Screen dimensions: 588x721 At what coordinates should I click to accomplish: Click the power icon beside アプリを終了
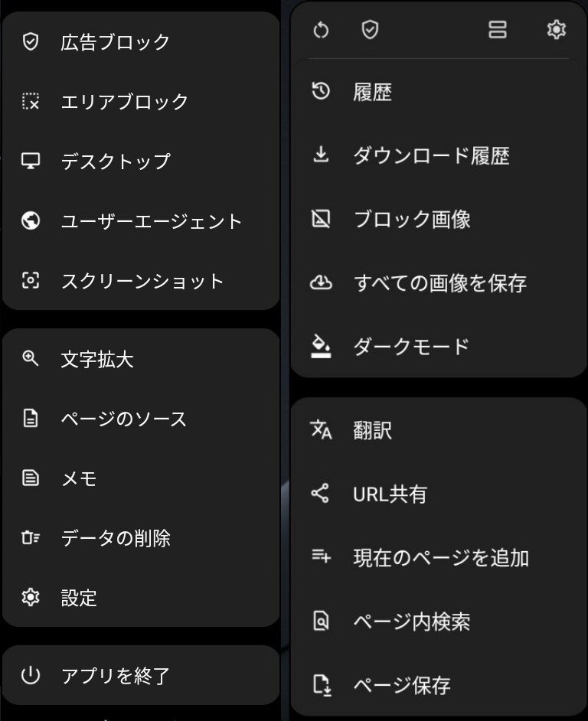click(31, 675)
